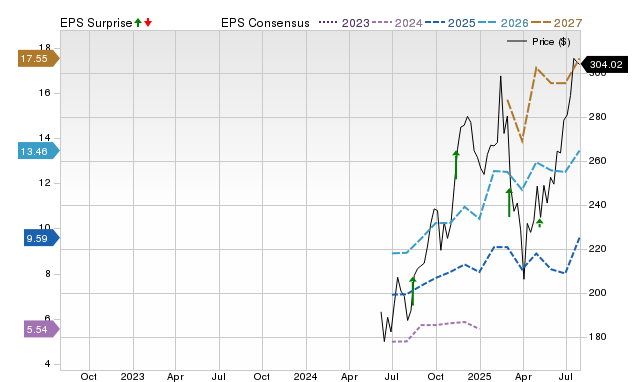The width and height of the screenshot is (640, 382).
Task: Click the 5.54 EPS value tag
Action: pos(42,329)
